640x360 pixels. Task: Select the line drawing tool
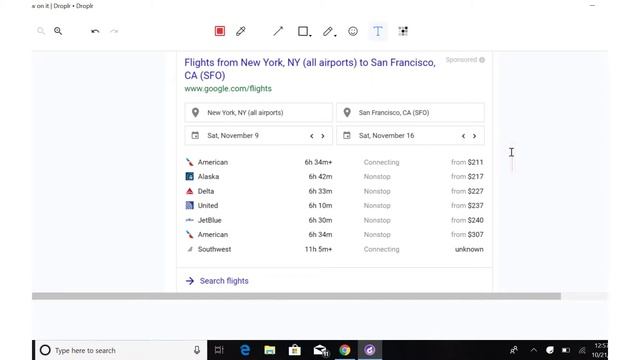[x=278, y=31]
